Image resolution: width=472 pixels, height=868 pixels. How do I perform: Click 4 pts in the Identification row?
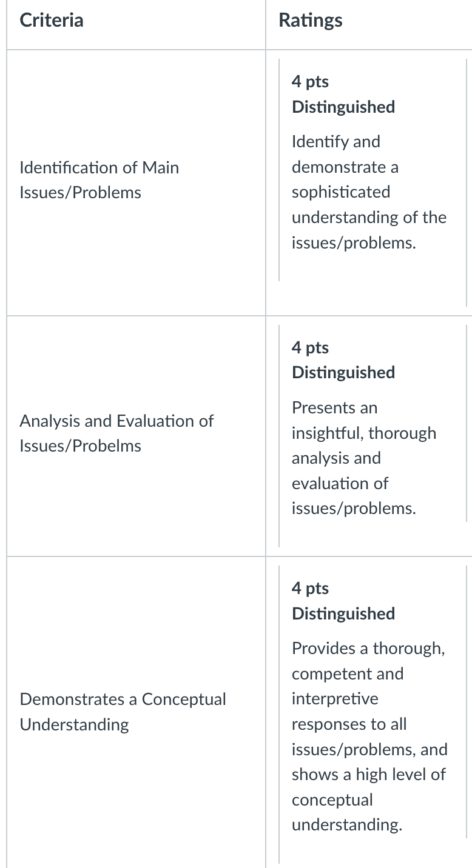pos(310,81)
